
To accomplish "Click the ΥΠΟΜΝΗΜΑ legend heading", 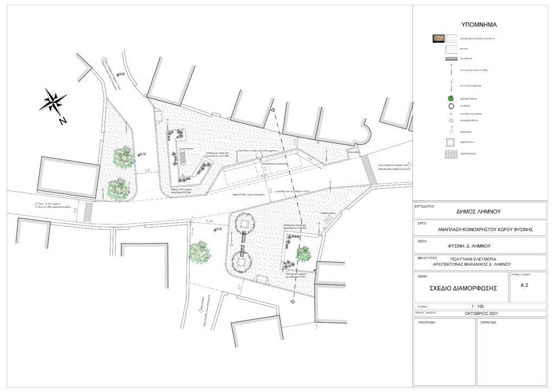I will click(479, 25).
